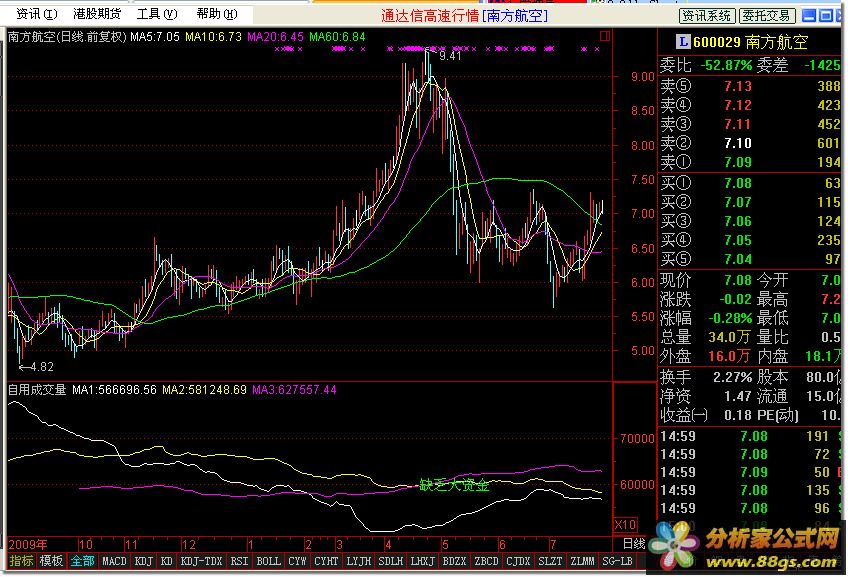Click the 涨幅 -0.28% value
The image size is (848, 577).
[x=731, y=318]
